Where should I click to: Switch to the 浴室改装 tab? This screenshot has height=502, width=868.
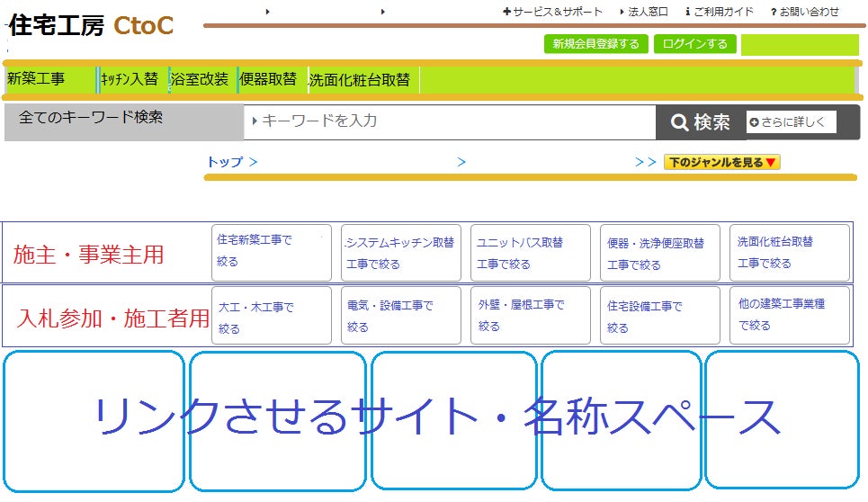[x=201, y=79]
